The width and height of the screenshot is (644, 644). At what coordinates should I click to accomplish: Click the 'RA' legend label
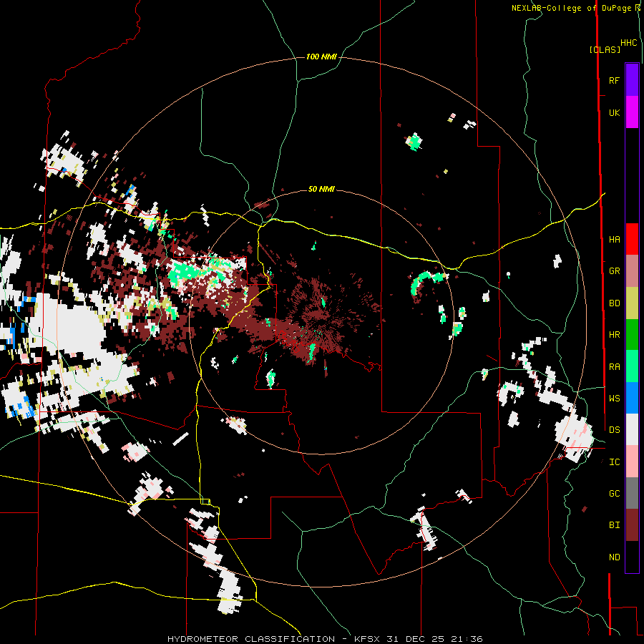(614, 366)
